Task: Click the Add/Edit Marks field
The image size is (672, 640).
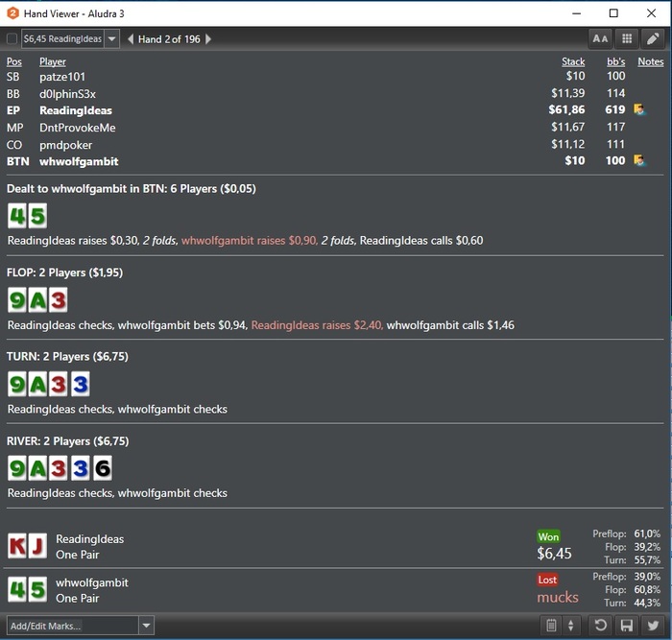Action: (x=72, y=626)
